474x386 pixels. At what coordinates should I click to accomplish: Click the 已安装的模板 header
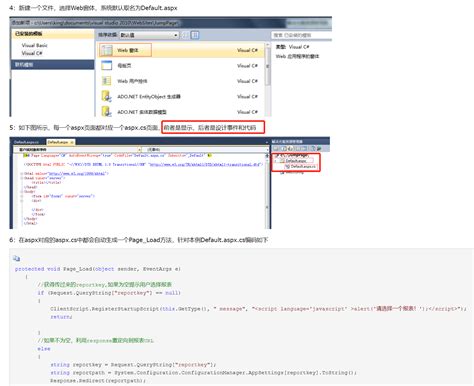pos(53,34)
